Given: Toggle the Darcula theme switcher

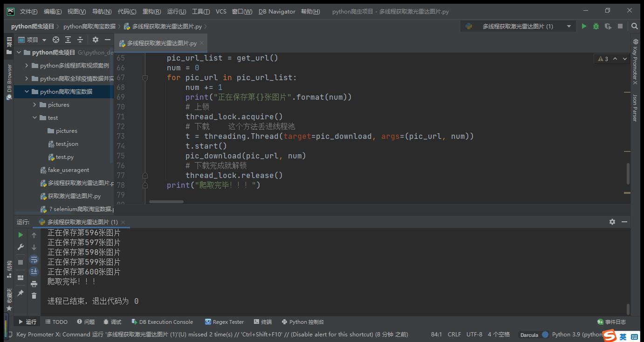Looking at the screenshot, I should pyautogui.click(x=534, y=335).
